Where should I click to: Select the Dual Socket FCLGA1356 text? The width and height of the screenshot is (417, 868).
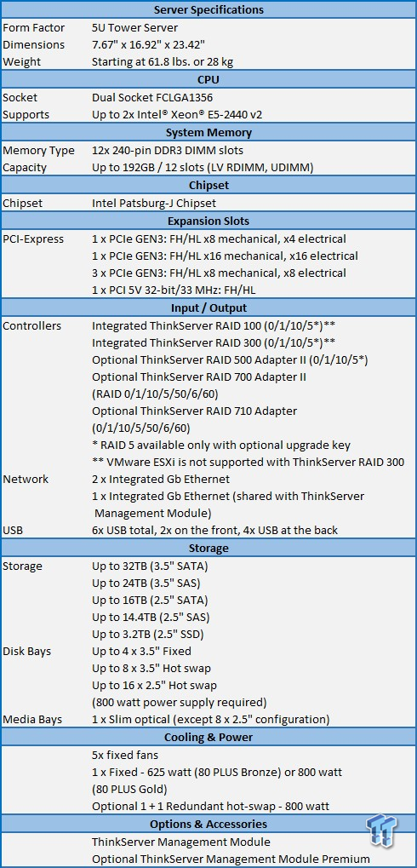[152, 97]
